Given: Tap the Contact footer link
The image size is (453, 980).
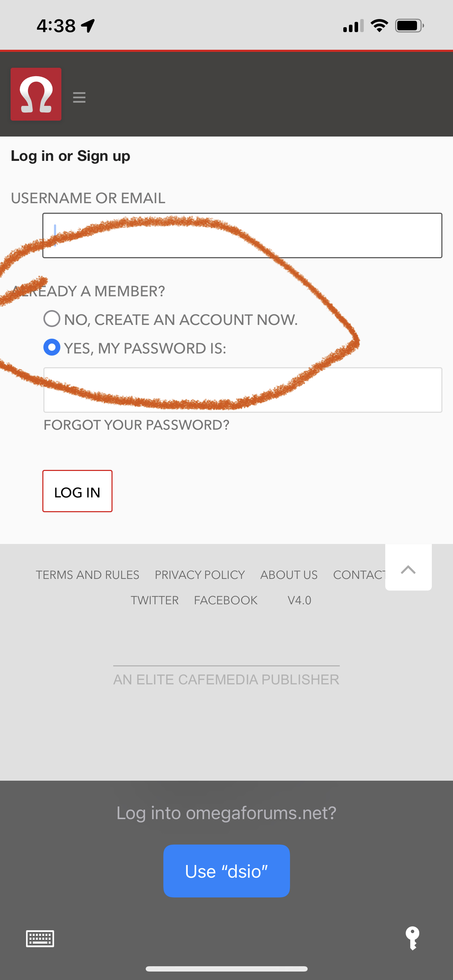Looking at the screenshot, I should [359, 575].
